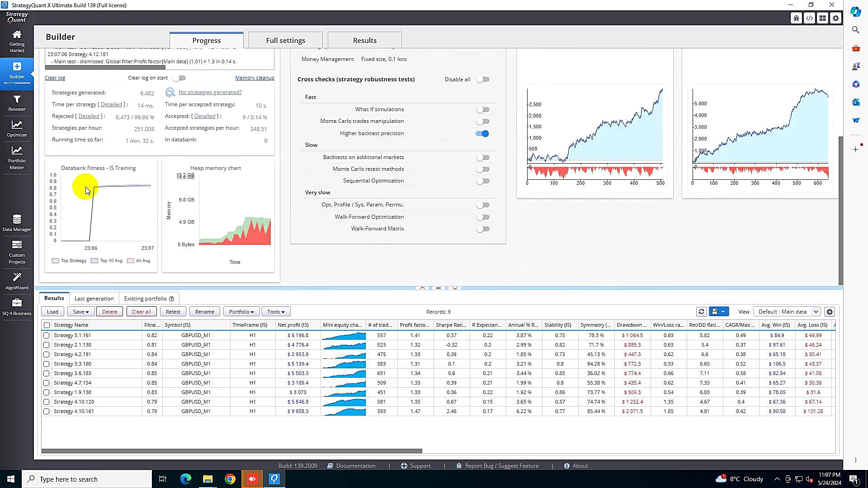Image resolution: width=868 pixels, height=488 pixels.
Task: Collapse panel with up chevron
Action: pyautogui.click(x=422, y=288)
